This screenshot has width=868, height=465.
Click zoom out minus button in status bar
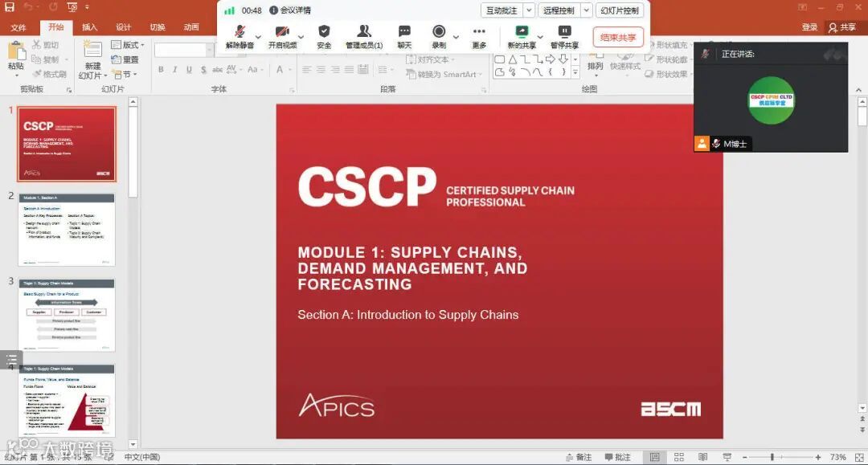pyautogui.click(x=745, y=457)
